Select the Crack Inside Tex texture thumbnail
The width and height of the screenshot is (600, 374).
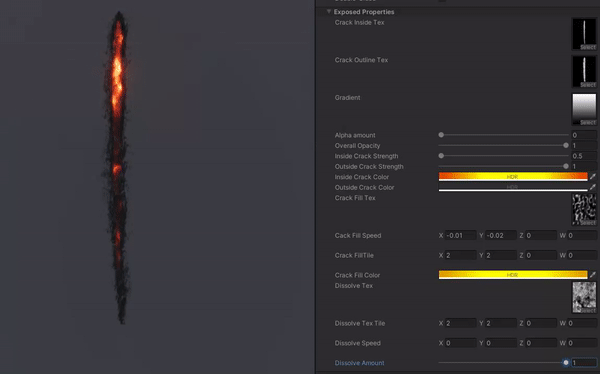584,34
